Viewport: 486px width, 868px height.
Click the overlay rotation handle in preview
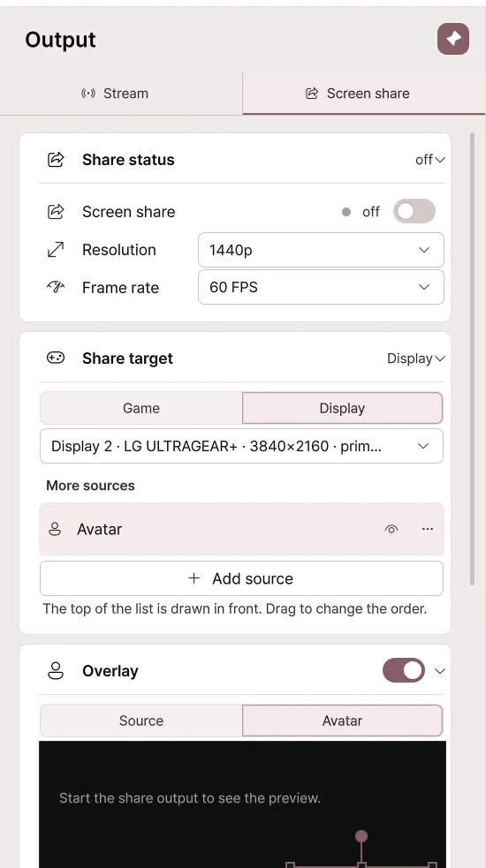pyautogui.click(x=361, y=836)
